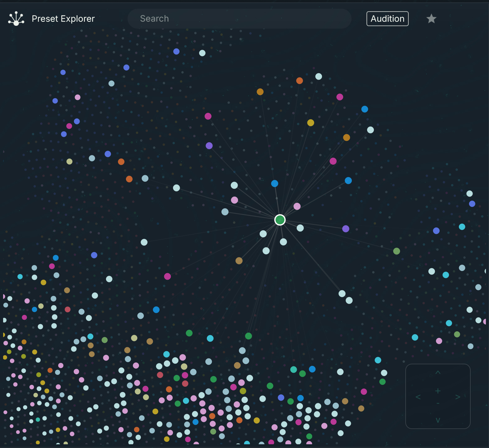The width and height of the screenshot is (489, 448).
Task: Pan the map up with the ^ arrow
Action: coord(438,372)
